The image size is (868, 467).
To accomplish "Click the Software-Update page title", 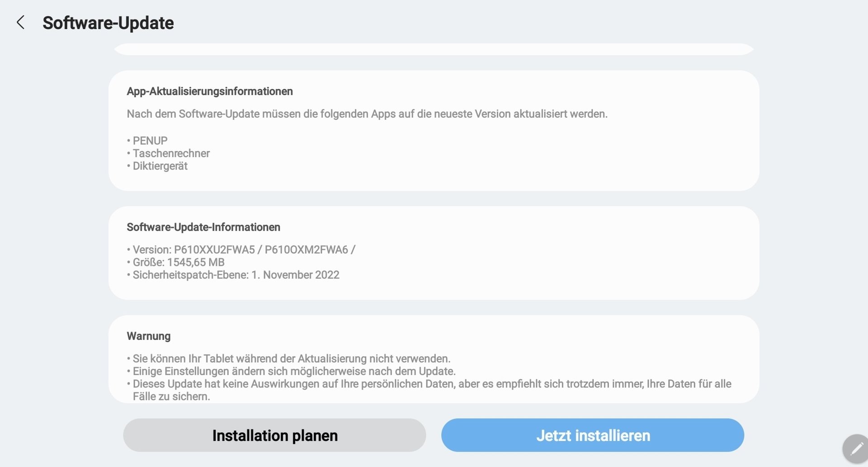I will pyautogui.click(x=108, y=23).
